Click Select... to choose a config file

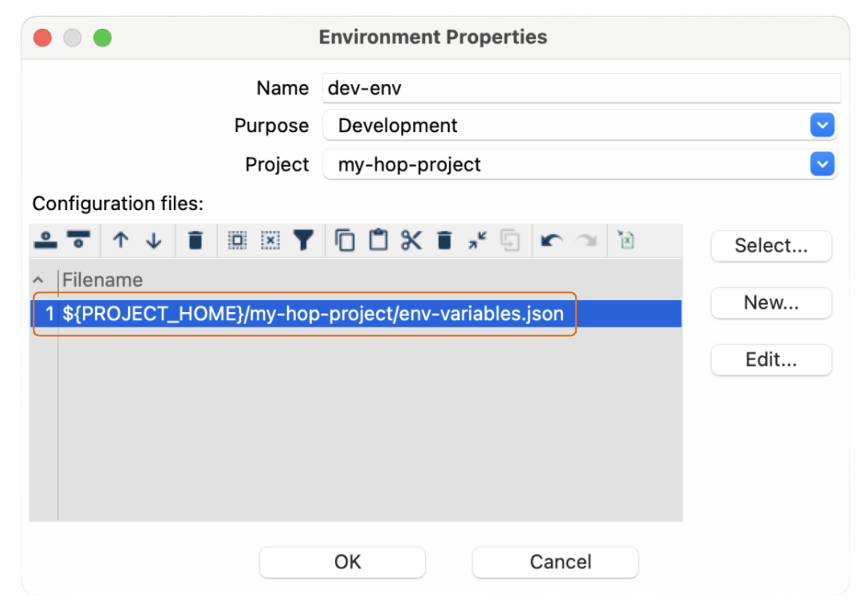pos(771,246)
